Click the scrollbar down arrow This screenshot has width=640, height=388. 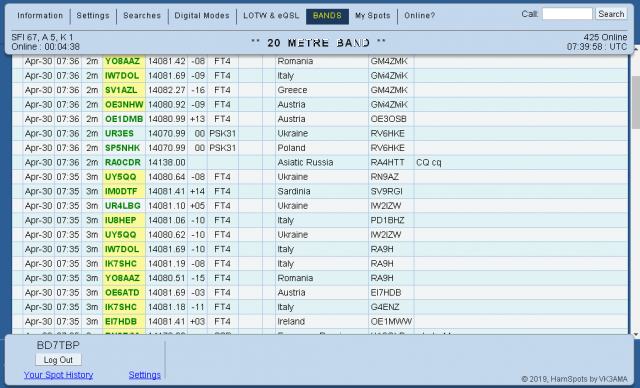click(x=636, y=335)
